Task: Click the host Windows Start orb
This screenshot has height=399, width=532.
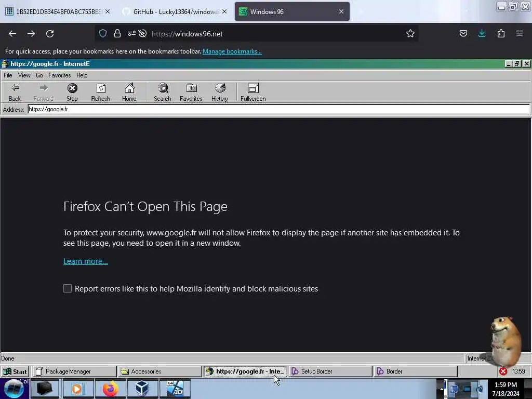Action: [x=14, y=389]
